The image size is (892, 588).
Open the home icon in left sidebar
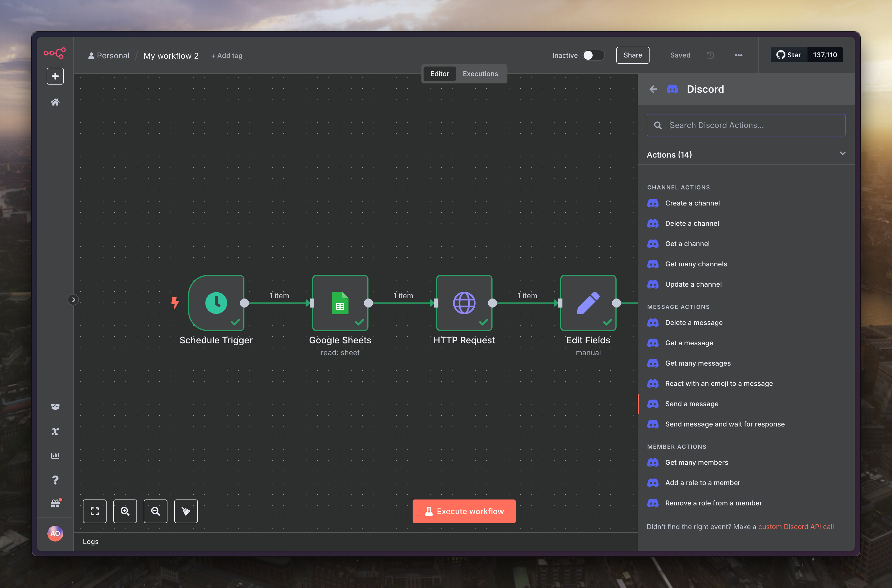coord(55,102)
